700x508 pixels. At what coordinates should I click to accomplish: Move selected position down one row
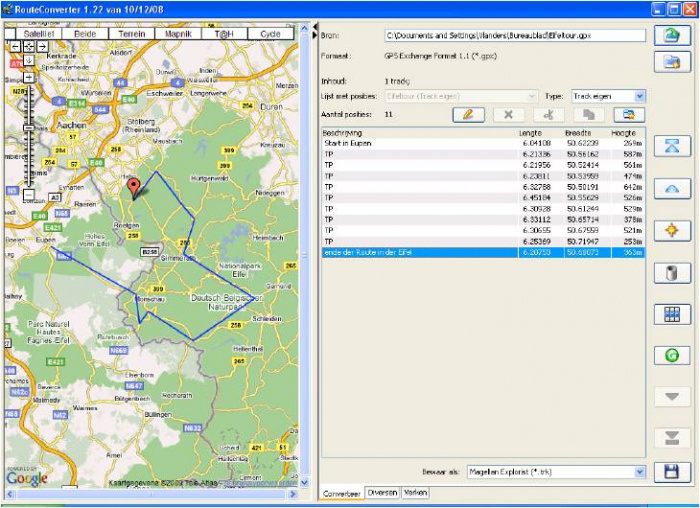(672, 396)
